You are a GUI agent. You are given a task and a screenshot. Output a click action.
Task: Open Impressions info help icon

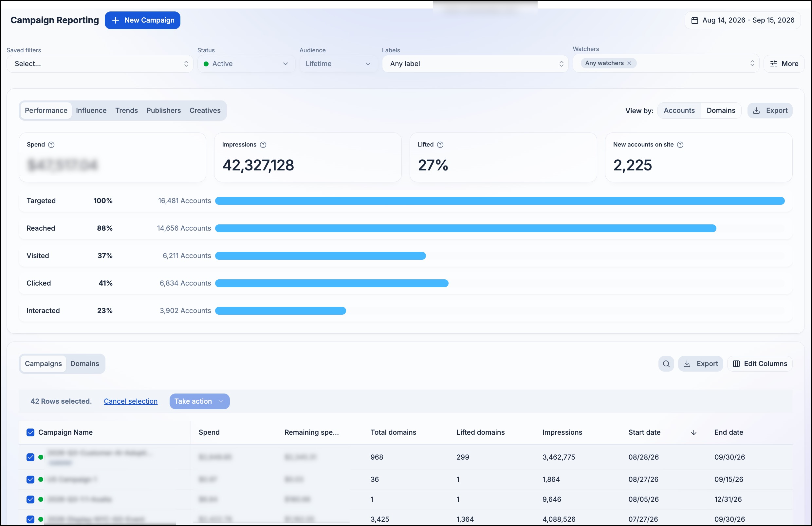coord(263,145)
